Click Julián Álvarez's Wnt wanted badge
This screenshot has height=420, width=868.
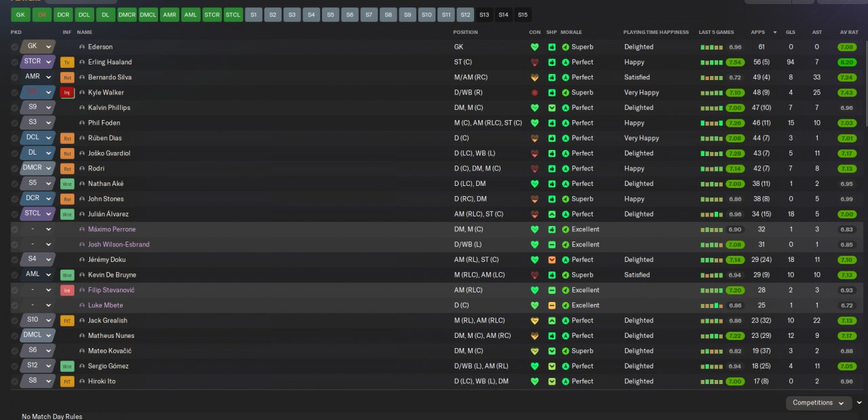pyautogui.click(x=67, y=214)
